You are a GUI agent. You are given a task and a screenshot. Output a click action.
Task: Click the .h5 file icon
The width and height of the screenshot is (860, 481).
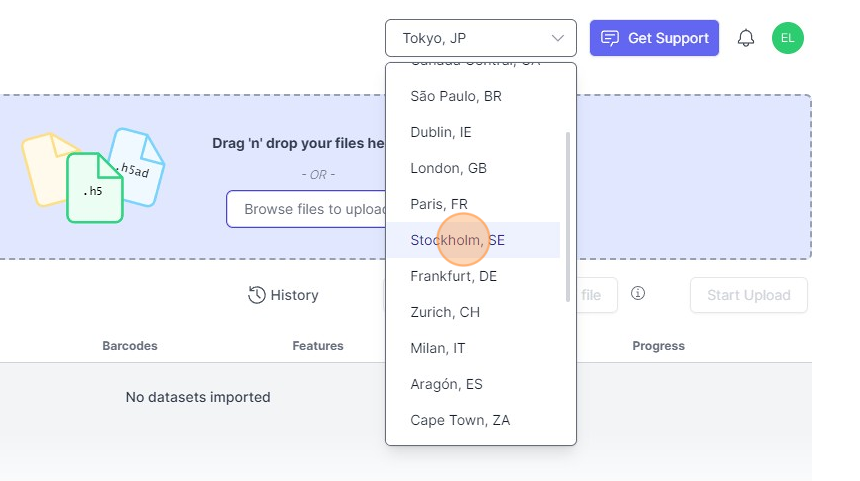pos(94,188)
